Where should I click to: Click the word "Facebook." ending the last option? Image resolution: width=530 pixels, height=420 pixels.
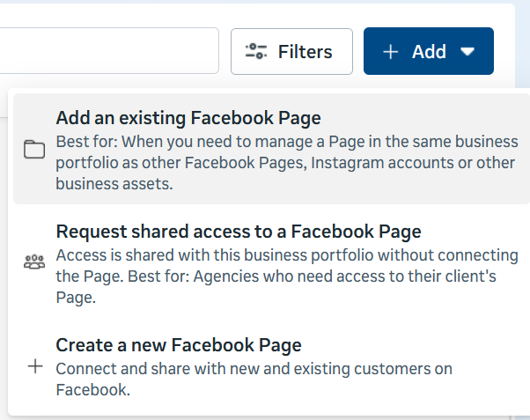[x=92, y=389]
